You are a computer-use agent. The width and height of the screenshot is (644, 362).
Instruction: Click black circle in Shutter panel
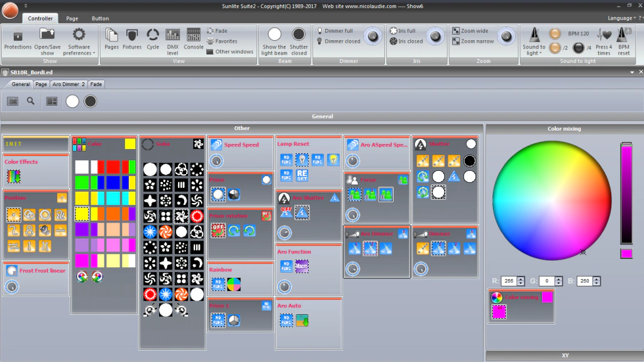coord(469,161)
